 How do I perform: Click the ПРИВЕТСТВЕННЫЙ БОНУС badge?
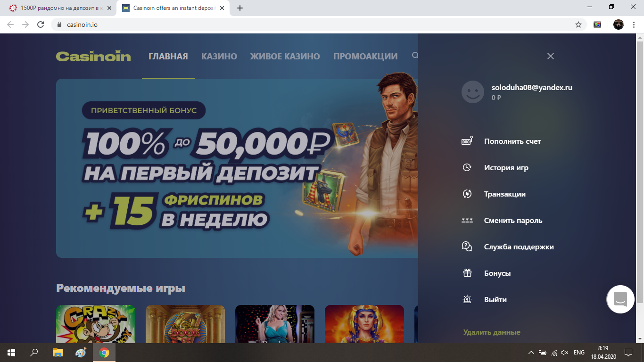pyautogui.click(x=144, y=111)
